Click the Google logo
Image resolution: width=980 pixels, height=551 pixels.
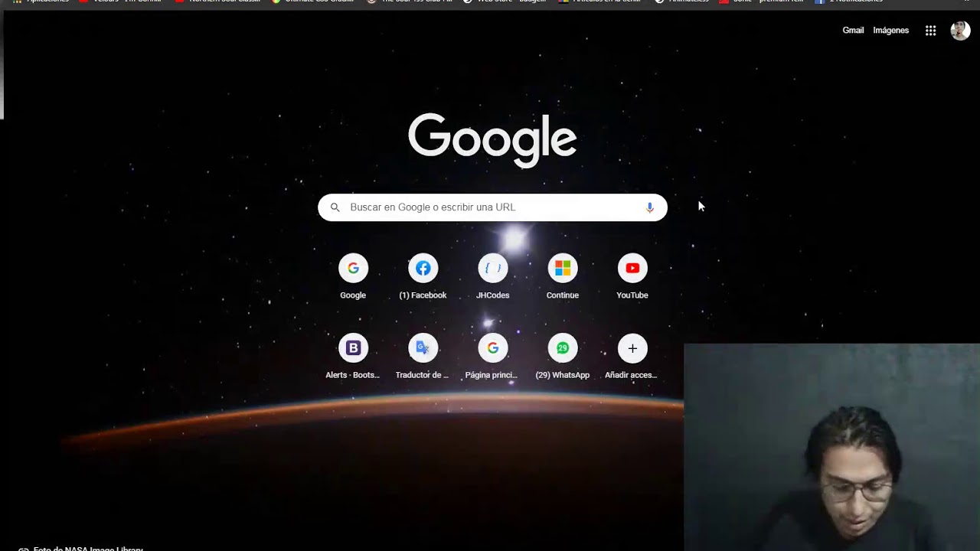(492, 139)
